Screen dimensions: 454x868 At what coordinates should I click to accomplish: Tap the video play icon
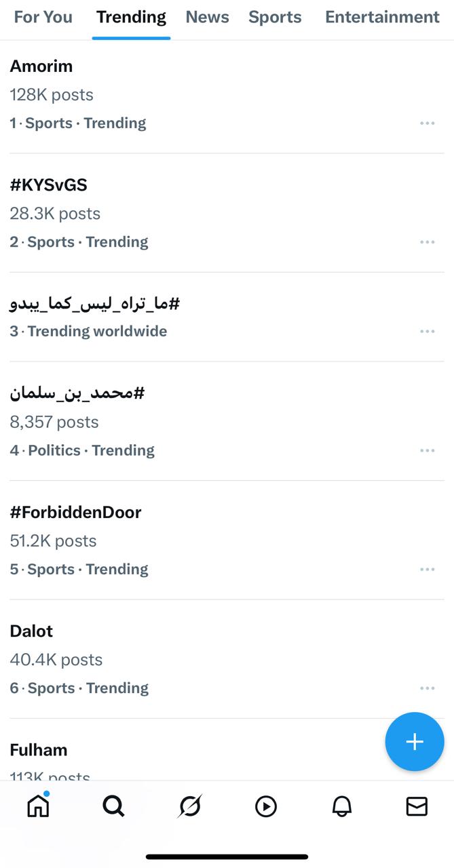click(x=266, y=806)
